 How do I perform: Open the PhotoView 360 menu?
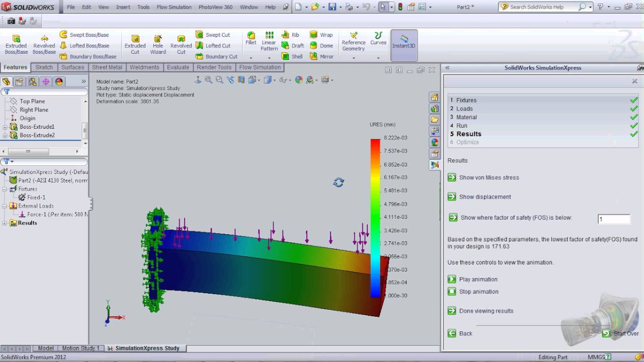click(x=215, y=7)
